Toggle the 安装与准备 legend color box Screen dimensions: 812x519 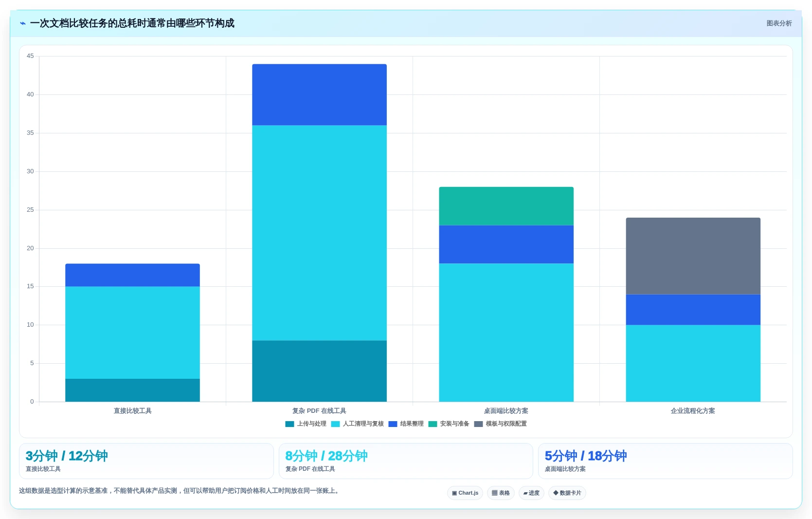pyautogui.click(x=433, y=424)
